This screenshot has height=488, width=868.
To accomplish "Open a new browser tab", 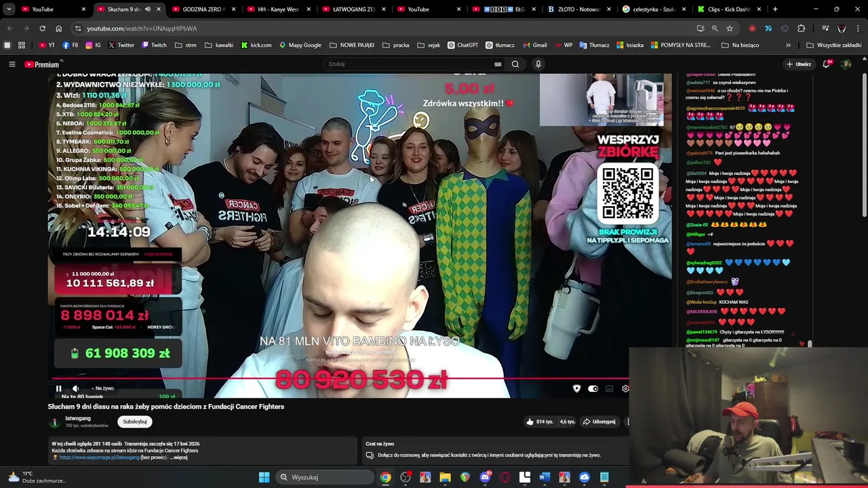I will click(775, 9).
